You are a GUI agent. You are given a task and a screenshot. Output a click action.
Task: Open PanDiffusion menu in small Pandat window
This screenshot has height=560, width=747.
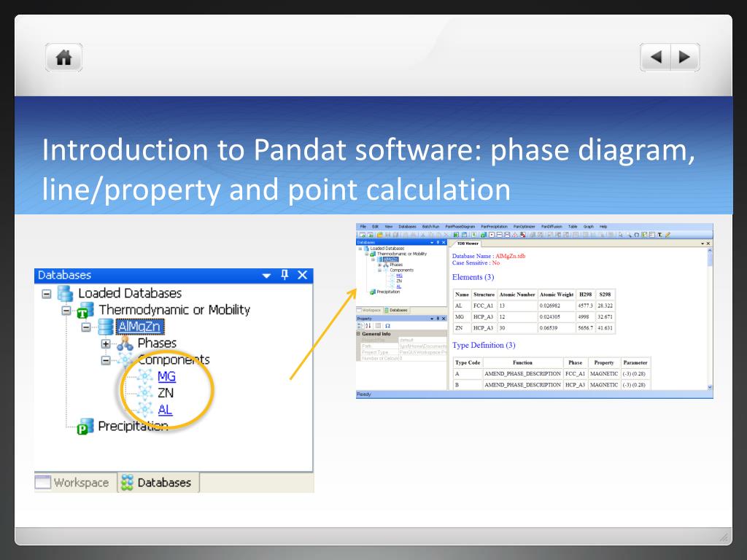coord(551,227)
